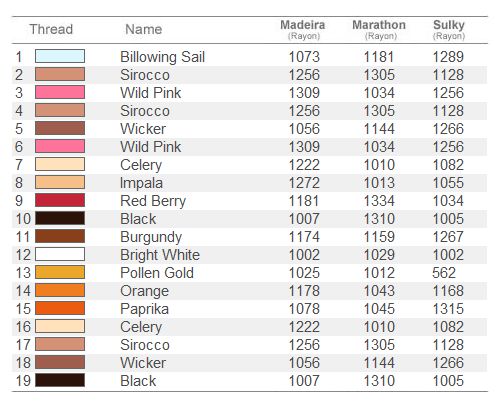
Task: Click the Thread column header
Action: (x=51, y=29)
